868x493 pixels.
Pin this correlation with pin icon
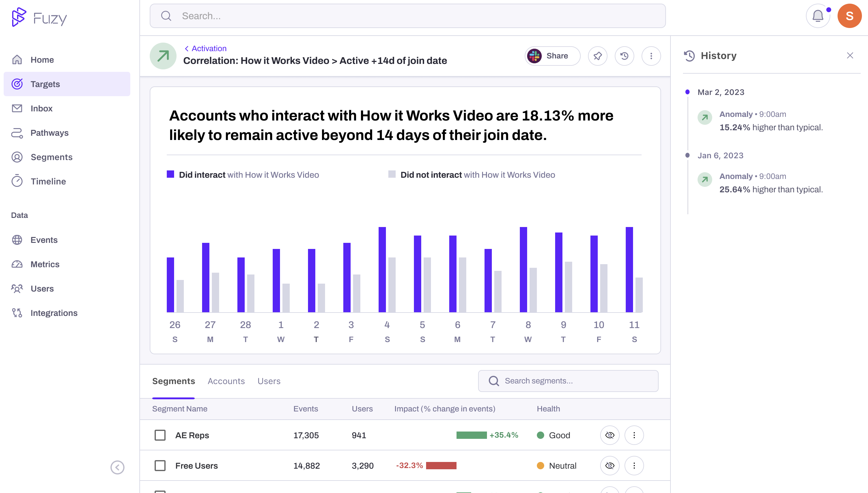click(x=597, y=56)
